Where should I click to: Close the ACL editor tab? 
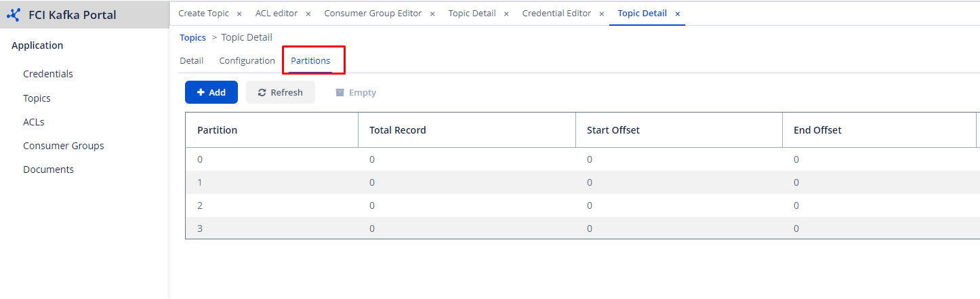coord(308,14)
